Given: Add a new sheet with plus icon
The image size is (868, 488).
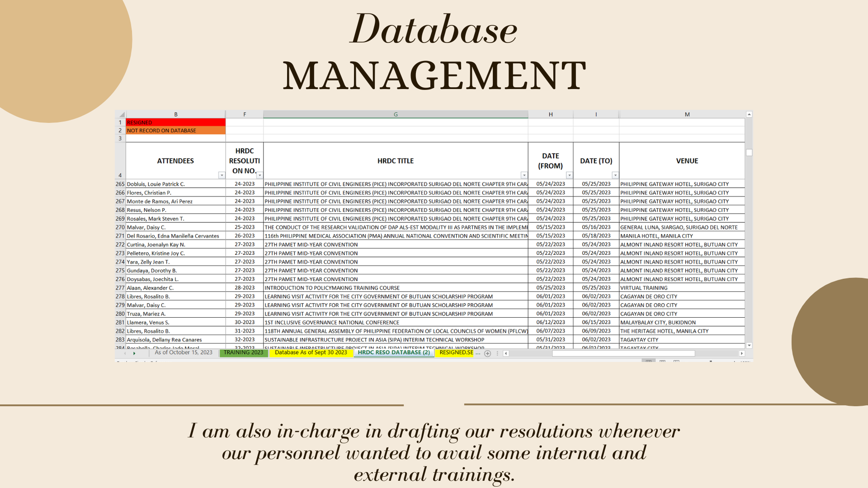Looking at the screenshot, I should click(x=487, y=354).
